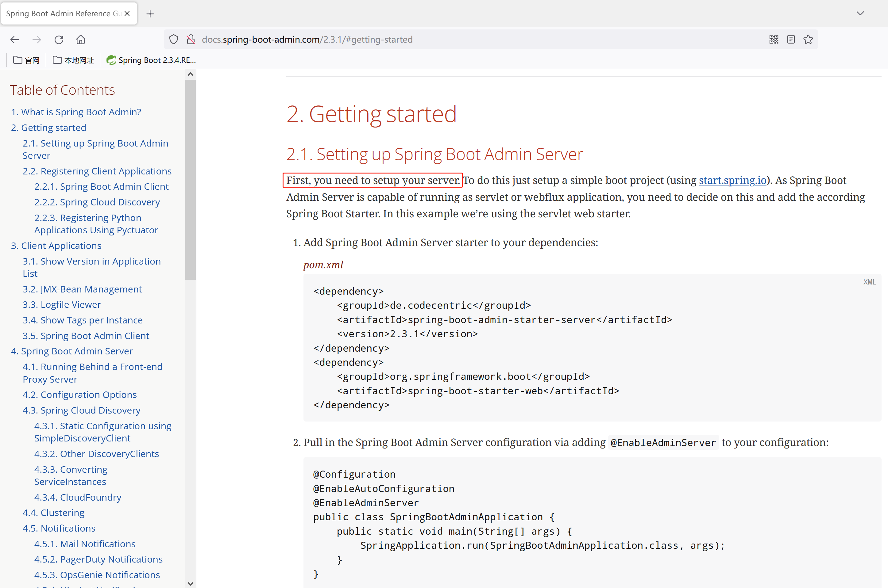The image size is (888, 588).
Task: Navigate forward one page
Action: 37,39
